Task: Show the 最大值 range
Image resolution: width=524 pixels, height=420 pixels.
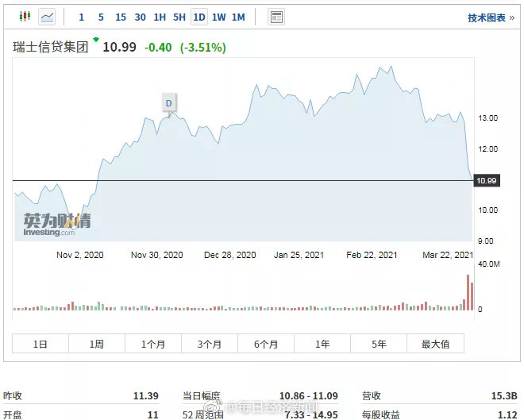Action: tap(435, 344)
